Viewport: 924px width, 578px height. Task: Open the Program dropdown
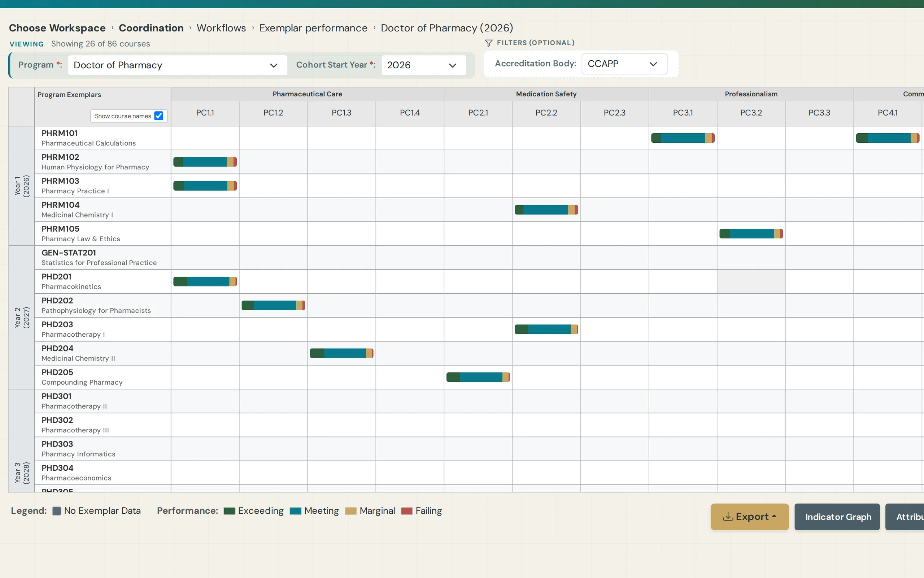(178, 65)
